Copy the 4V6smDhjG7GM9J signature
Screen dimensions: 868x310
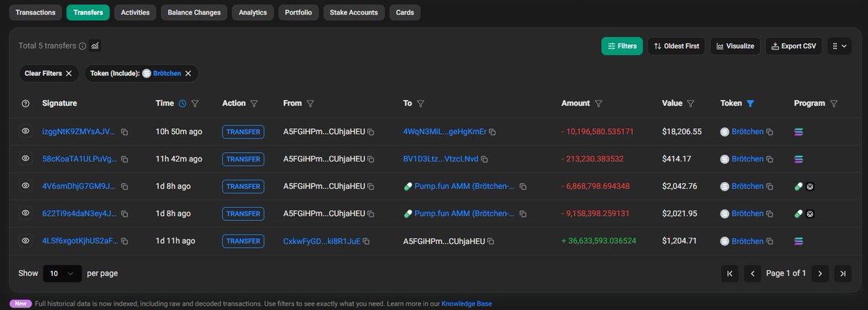coord(125,187)
